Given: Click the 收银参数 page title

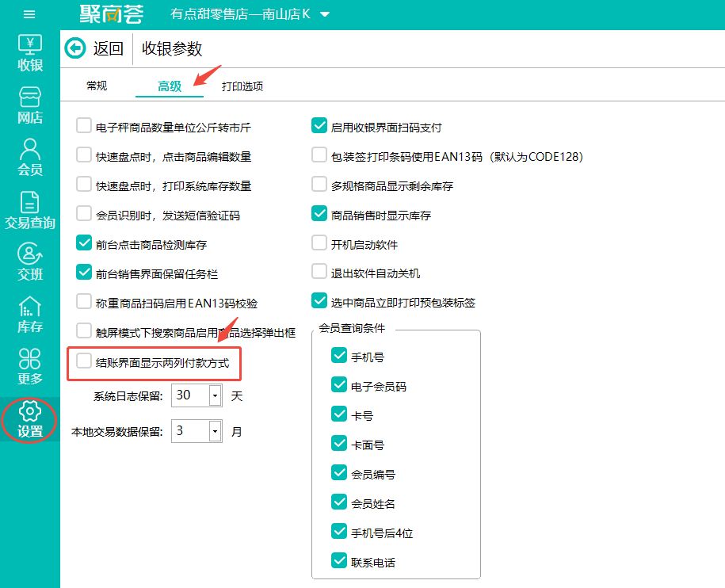Looking at the screenshot, I should pos(172,48).
